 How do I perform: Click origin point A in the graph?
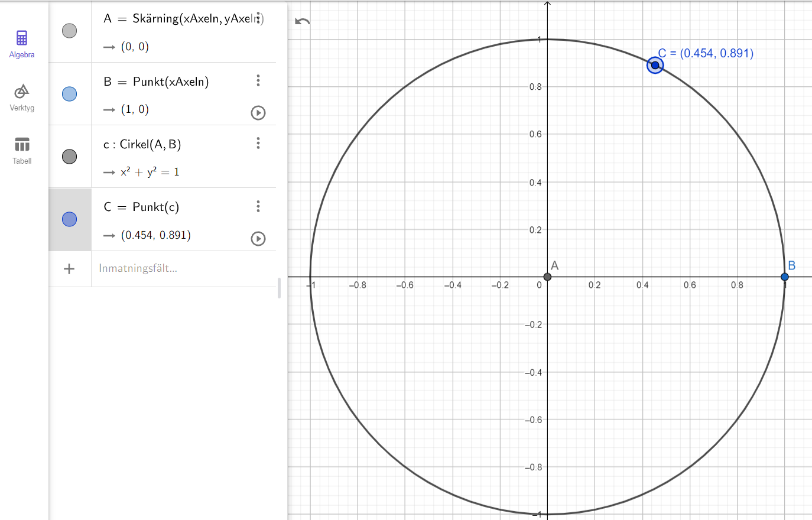[x=547, y=277]
